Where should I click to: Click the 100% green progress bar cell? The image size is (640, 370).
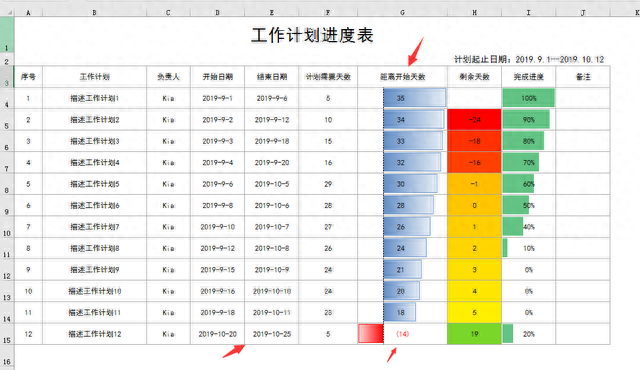point(529,98)
